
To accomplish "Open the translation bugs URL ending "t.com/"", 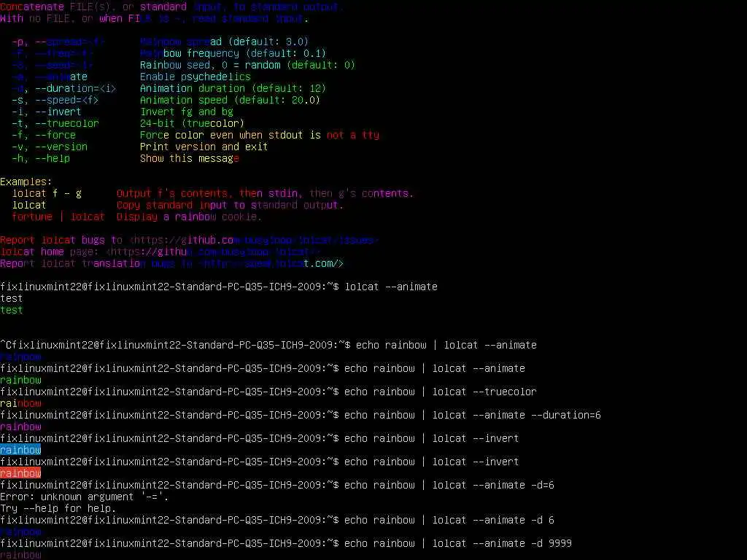I will point(271,263).
